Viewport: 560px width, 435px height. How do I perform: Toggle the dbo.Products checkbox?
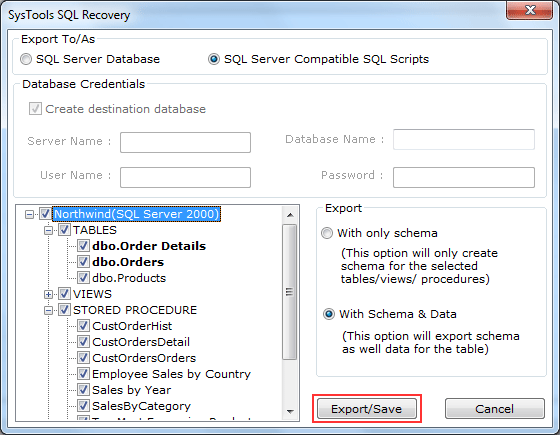click(83, 278)
